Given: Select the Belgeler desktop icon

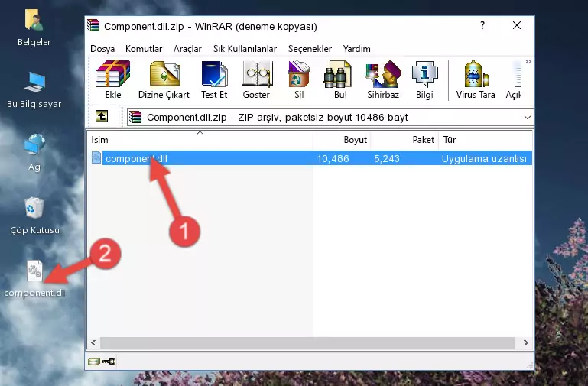Looking at the screenshot, I should coord(34,28).
